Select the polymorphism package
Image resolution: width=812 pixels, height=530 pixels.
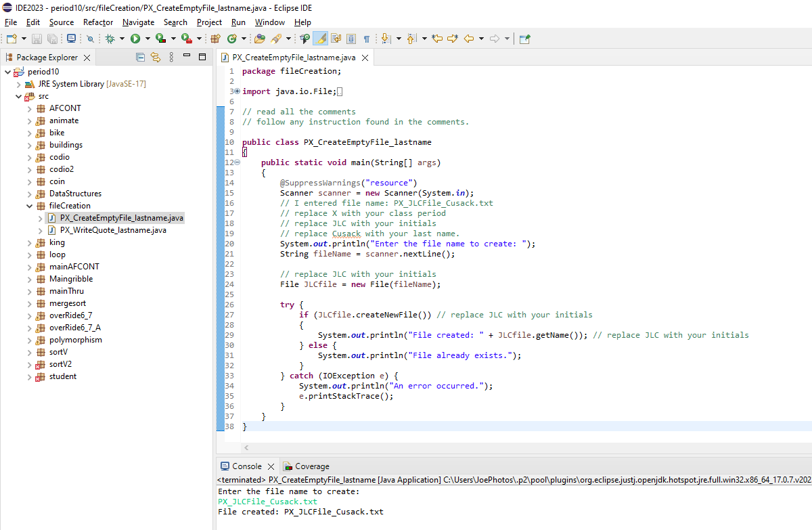(x=75, y=340)
